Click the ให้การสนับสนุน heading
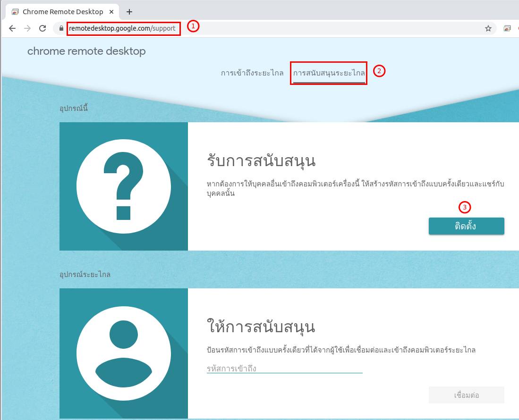Screen dimensions: 519x420 coord(261,327)
